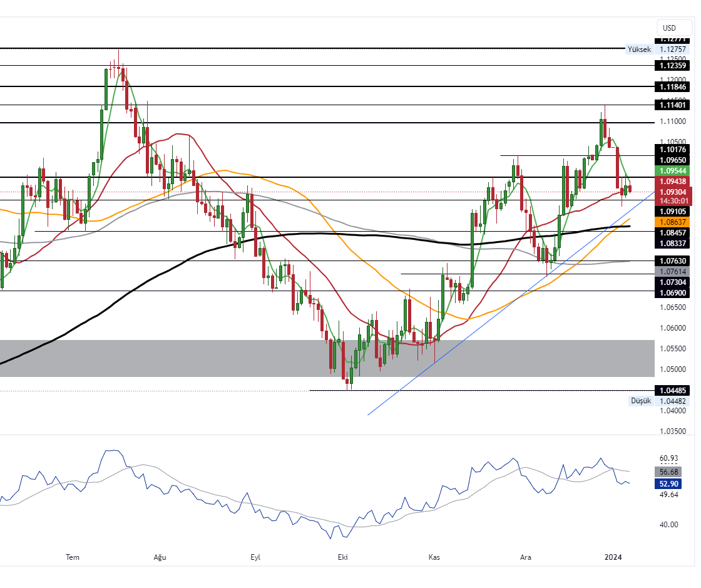The height and width of the screenshot is (588, 701).
Task: Select the 1.06900 horizontal line price label
Action: pyautogui.click(x=673, y=292)
